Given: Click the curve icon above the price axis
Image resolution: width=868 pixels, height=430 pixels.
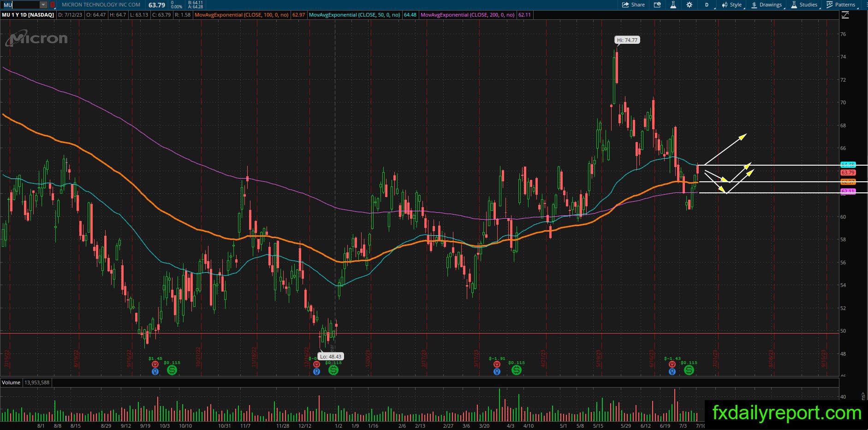Looking at the screenshot, I should pyautogui.click(x=845, y=15).
